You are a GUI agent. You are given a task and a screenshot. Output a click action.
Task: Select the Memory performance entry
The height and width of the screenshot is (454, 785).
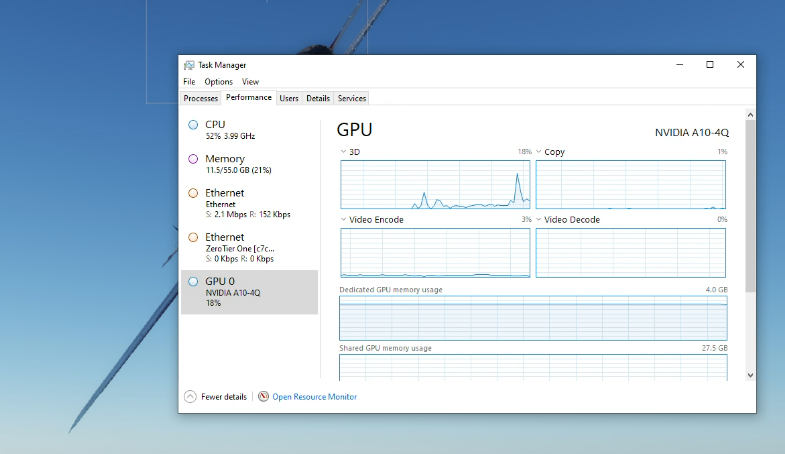pyautogui.click(x=249, y=164)
